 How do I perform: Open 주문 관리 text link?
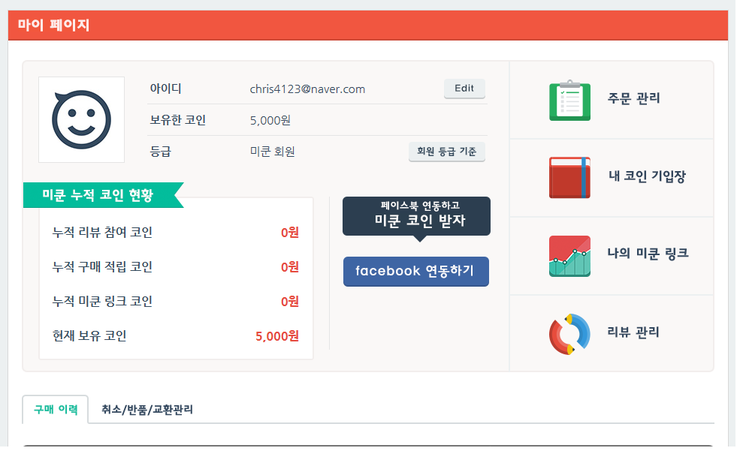(633, 98)
